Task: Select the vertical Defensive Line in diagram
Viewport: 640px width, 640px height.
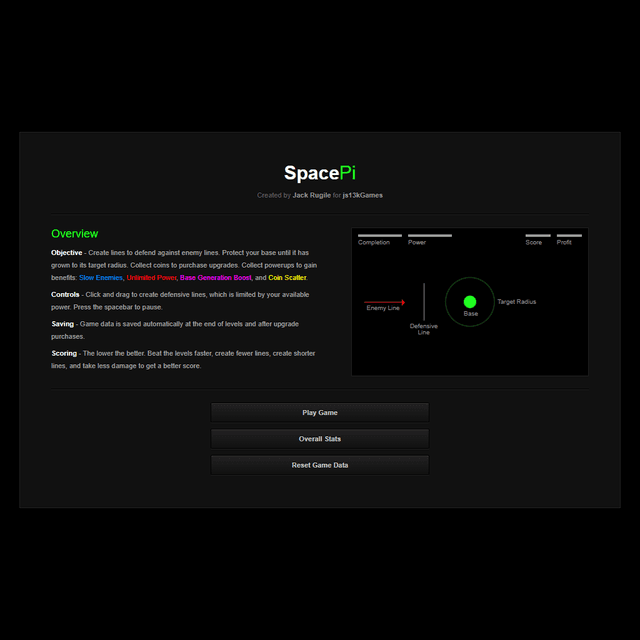Action: pos(424,301)
